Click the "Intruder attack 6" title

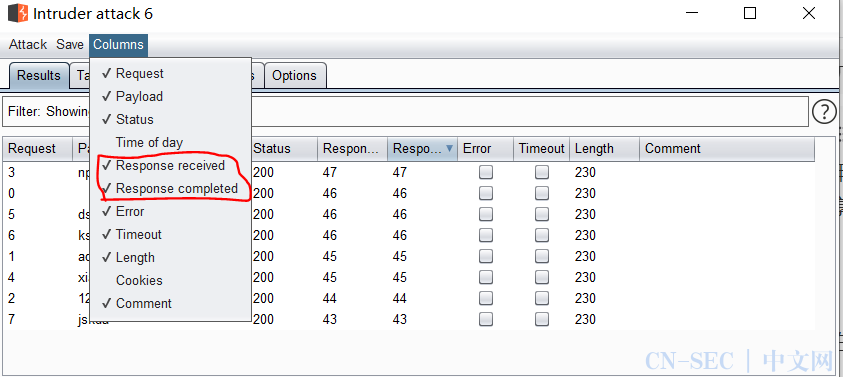93,13
